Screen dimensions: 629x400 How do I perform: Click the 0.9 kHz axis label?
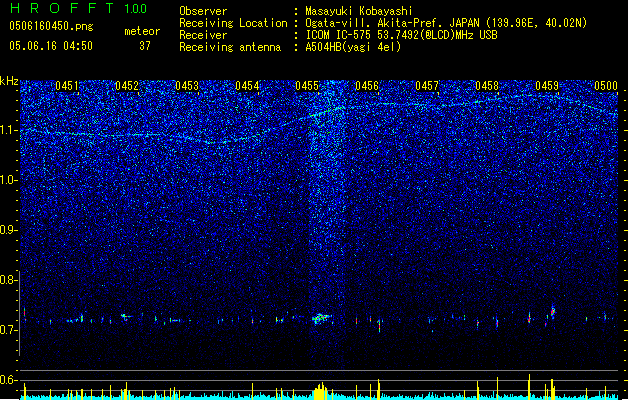pos(8,230)
